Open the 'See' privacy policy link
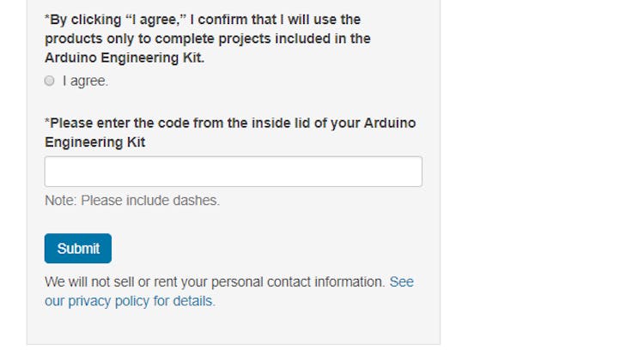 point(401,281)
